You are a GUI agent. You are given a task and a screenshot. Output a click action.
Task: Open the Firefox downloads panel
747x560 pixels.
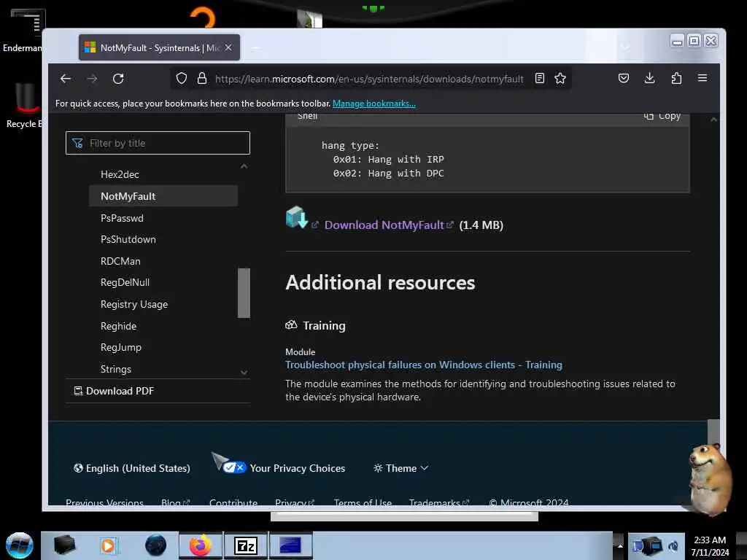coord(649,79)
